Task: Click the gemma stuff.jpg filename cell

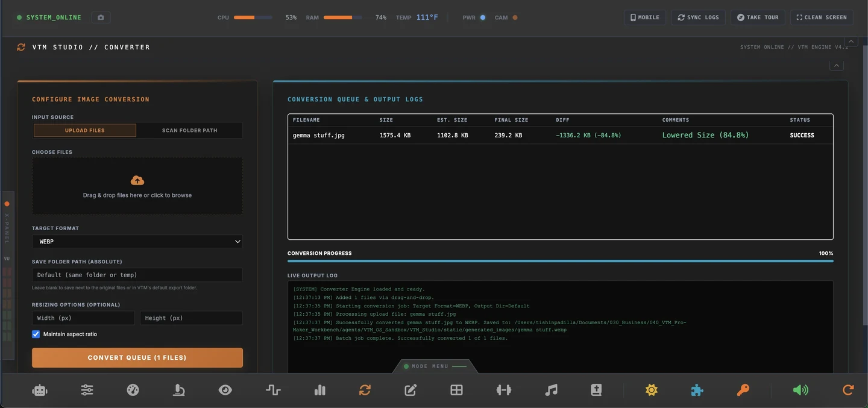Action: tap(319, 135)
